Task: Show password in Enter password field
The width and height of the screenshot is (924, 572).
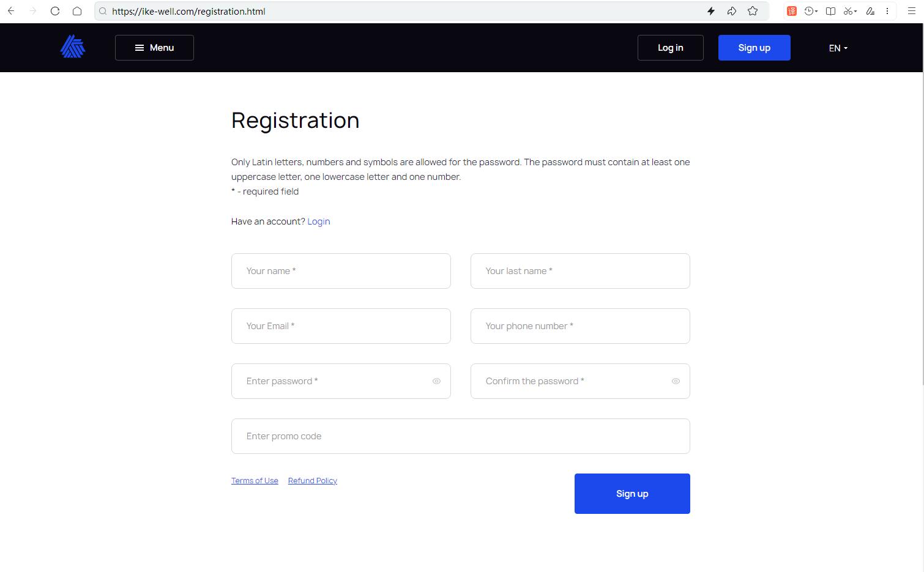Action: (x=436, y=381)
